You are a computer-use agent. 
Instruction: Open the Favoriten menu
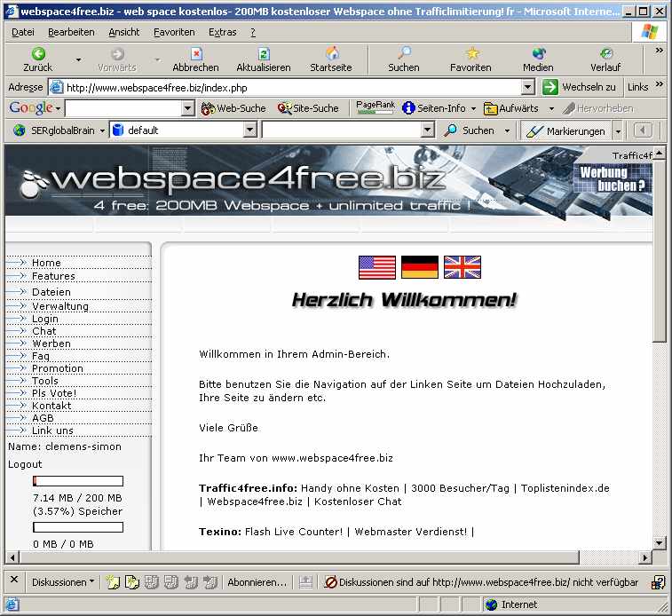[x=174, y=32]
